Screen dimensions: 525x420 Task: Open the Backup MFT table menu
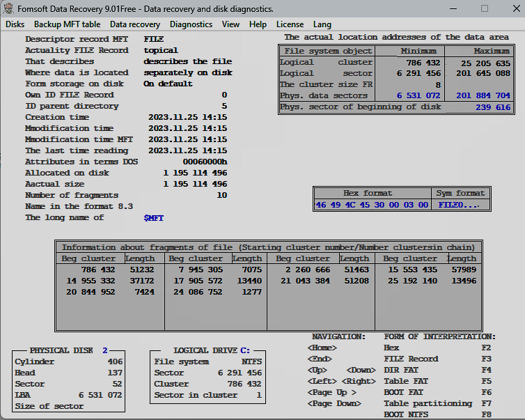click(67, 24)
